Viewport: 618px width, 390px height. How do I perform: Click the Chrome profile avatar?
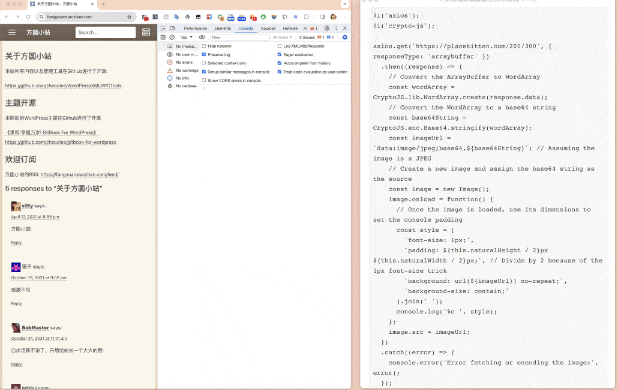tap(333, 17)
